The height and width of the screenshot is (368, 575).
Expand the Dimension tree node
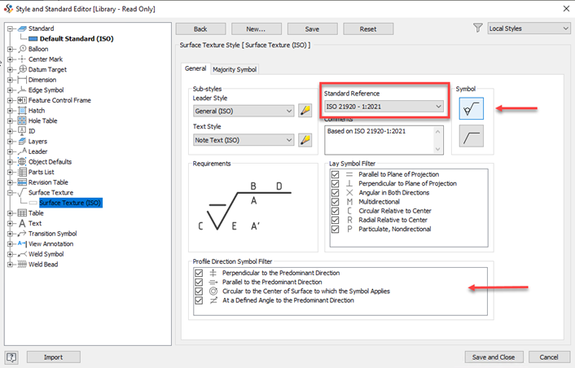pos(10,80)
